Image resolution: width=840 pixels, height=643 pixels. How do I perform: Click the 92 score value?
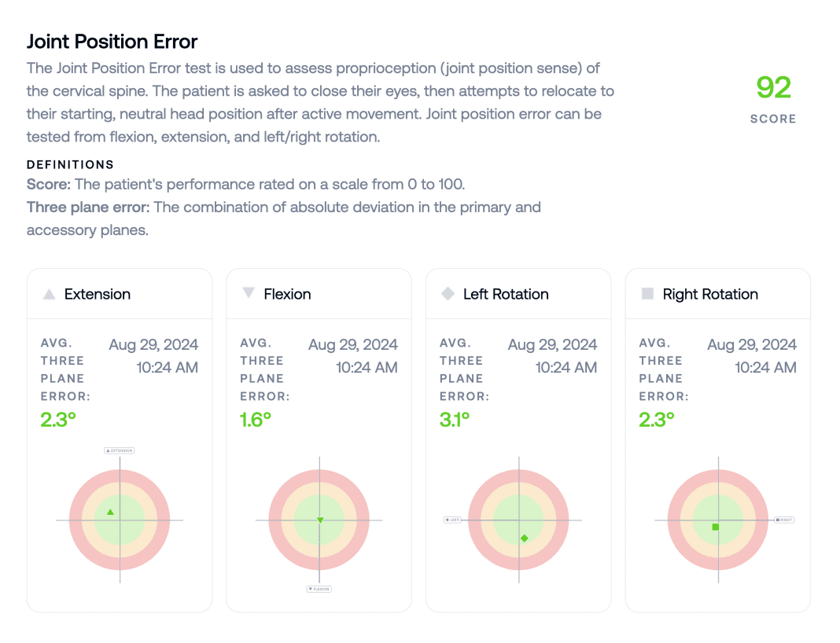pos(773,87)
